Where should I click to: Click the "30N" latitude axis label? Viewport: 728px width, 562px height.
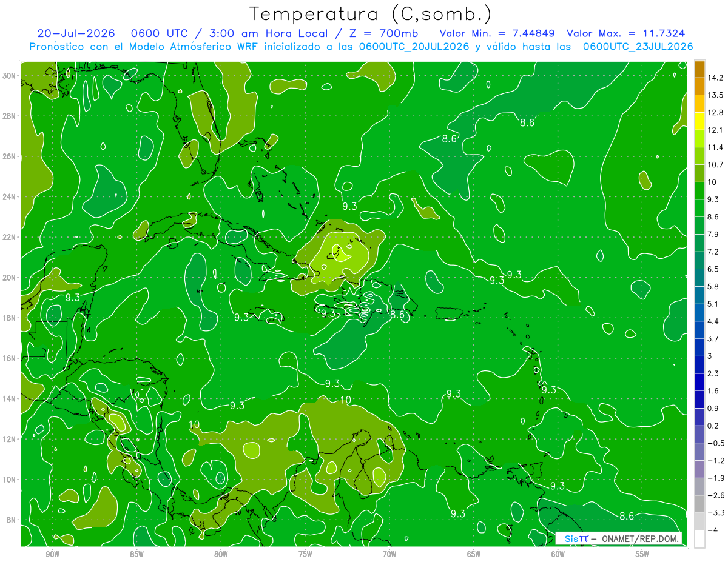click(10, 75)
